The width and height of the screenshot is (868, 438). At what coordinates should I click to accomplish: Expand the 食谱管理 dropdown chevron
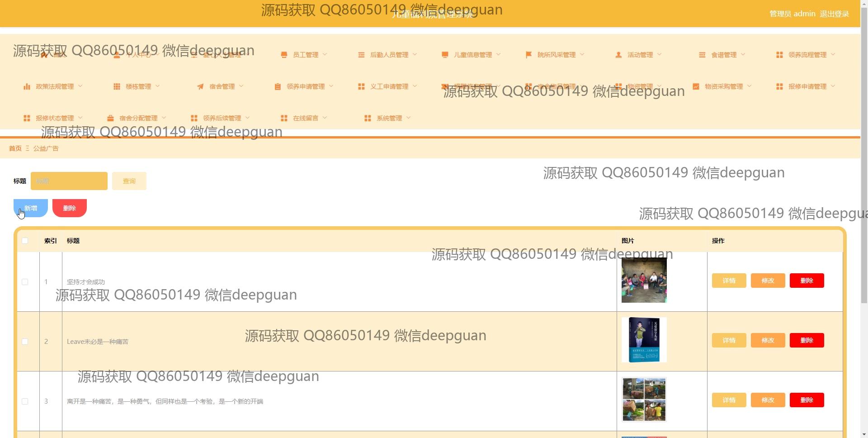click(743, 54)
